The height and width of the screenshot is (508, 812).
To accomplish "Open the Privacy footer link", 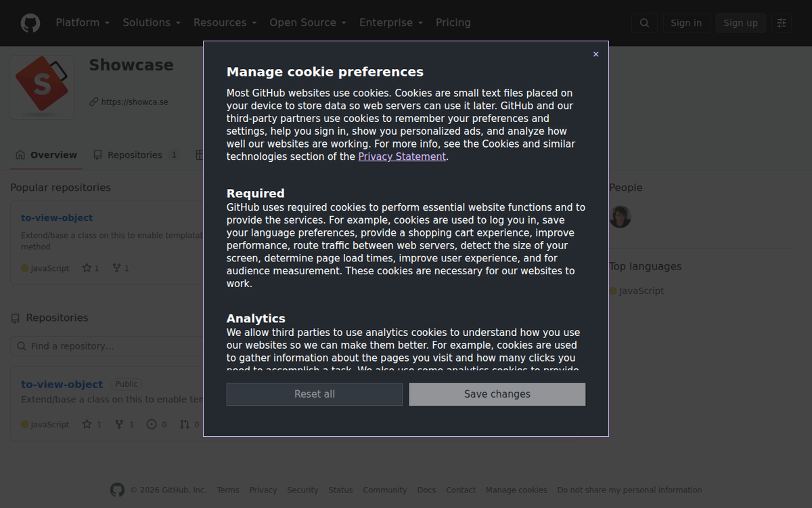I will (x=263, y=490).
